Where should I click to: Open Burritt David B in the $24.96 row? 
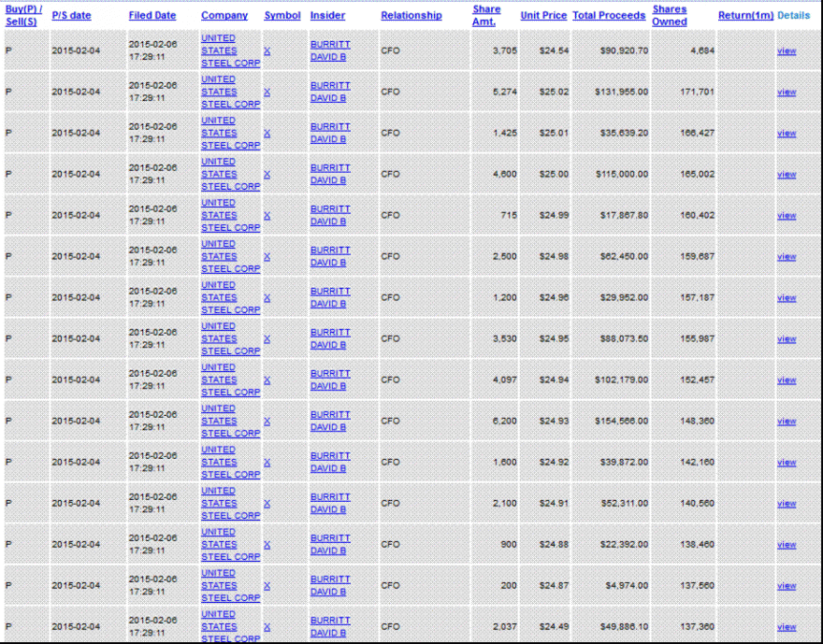point(330,298)
